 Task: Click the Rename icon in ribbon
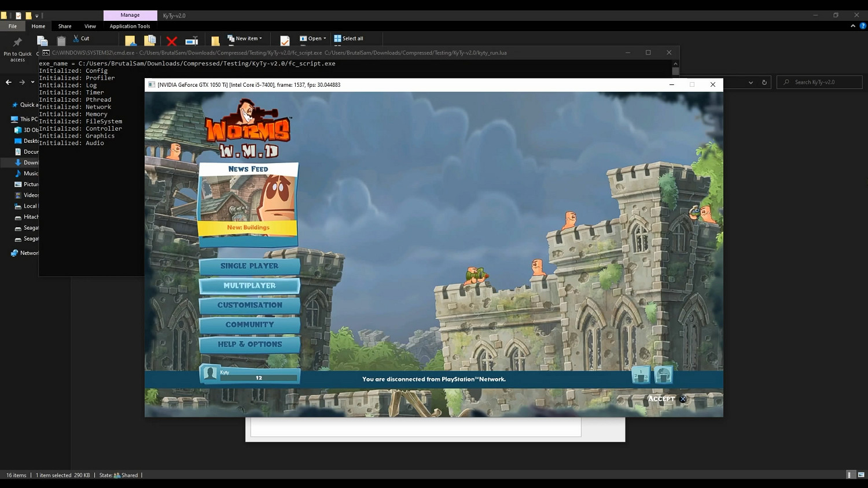point(192,41)
